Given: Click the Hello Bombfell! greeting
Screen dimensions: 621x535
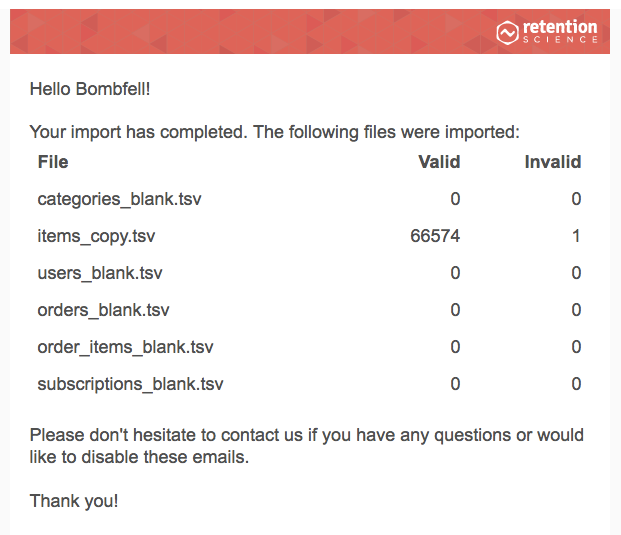Looking at the screenshot, I should tap(90, 89).
